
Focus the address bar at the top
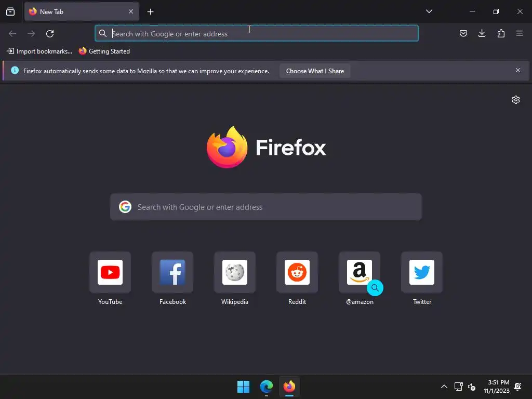pos(257,33)
